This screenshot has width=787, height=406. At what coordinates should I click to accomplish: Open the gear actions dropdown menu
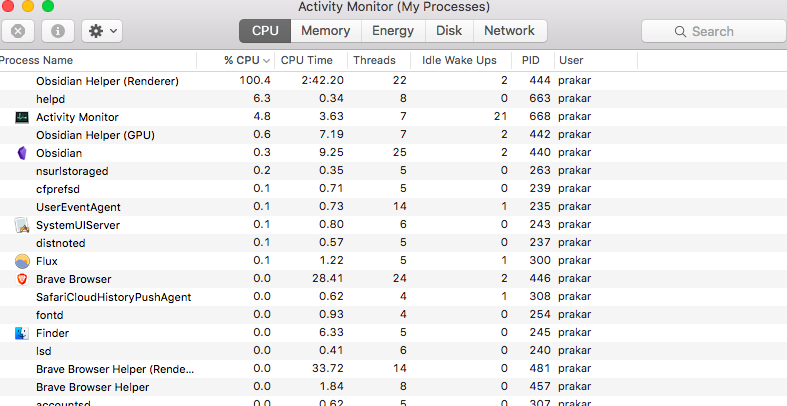coord(102,31)
